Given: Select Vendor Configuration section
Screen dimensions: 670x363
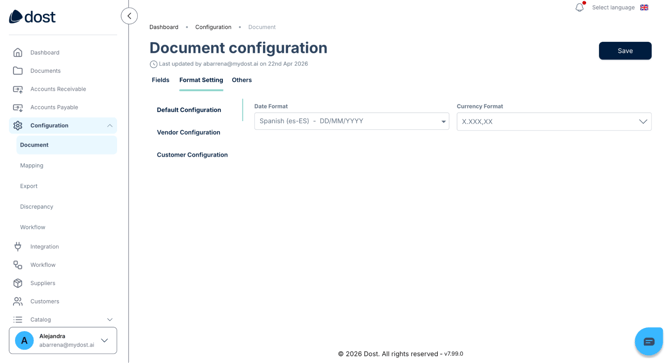Looking at the screenshot, I should [x=188, y=132].
